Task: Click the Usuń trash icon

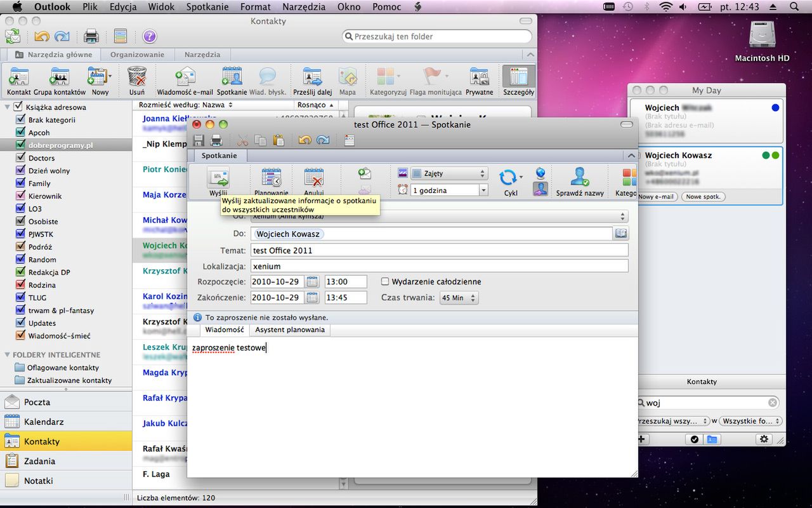Action: 137,77
